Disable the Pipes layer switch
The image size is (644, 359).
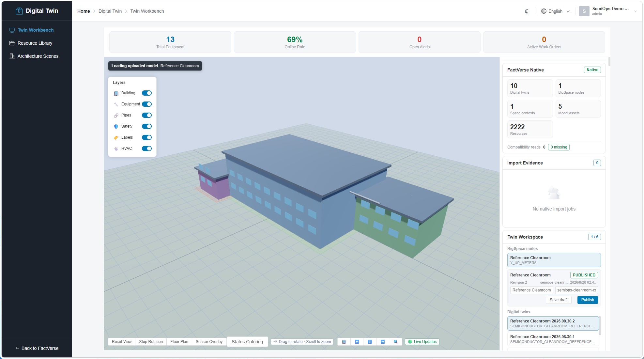pyautogui.click(x=147, y=115)
